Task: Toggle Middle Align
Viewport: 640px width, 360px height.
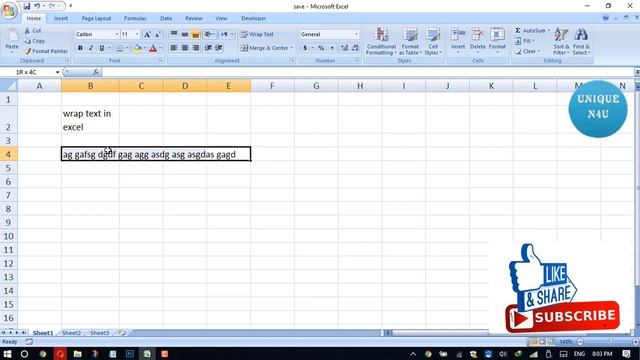Action: 185,34
